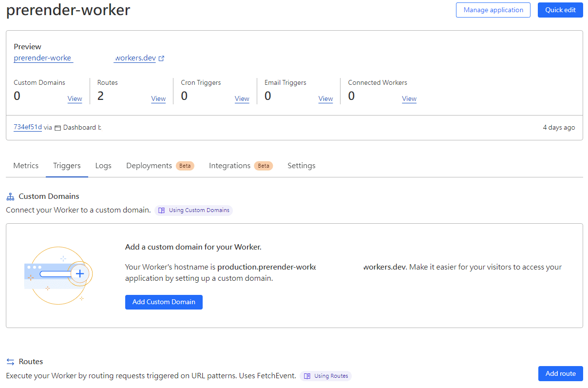Switch to the Logs tab
588x388 pixels.
coord(103,166)
